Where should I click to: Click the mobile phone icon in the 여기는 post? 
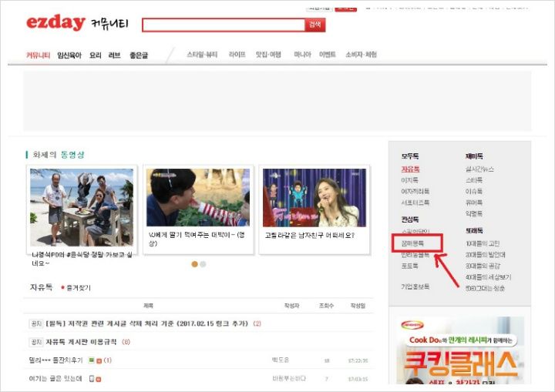point(92,379)
